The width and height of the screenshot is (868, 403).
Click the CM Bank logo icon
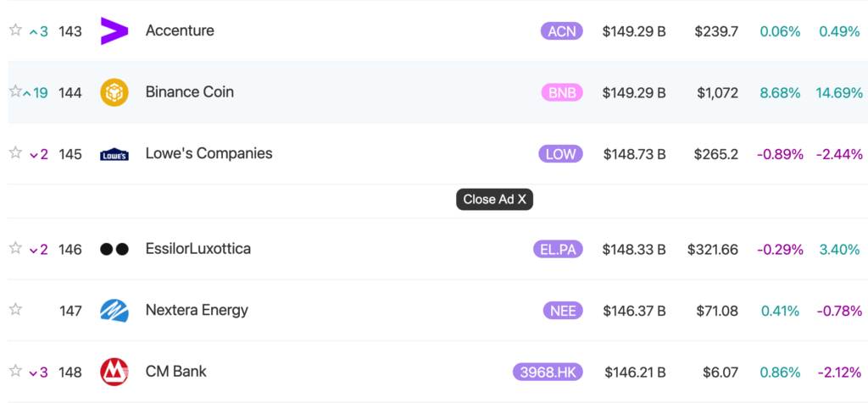click(114, 372)
